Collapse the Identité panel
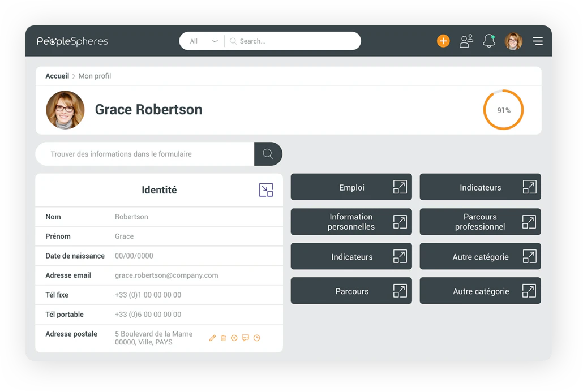Image resolution: width=583 pixels, height=392 pixels. [266, 190]
